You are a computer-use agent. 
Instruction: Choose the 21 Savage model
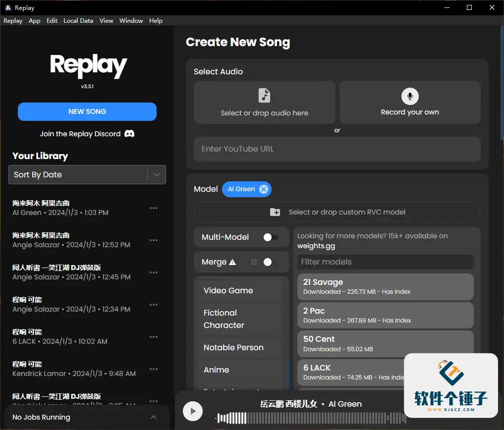[386, 287]
